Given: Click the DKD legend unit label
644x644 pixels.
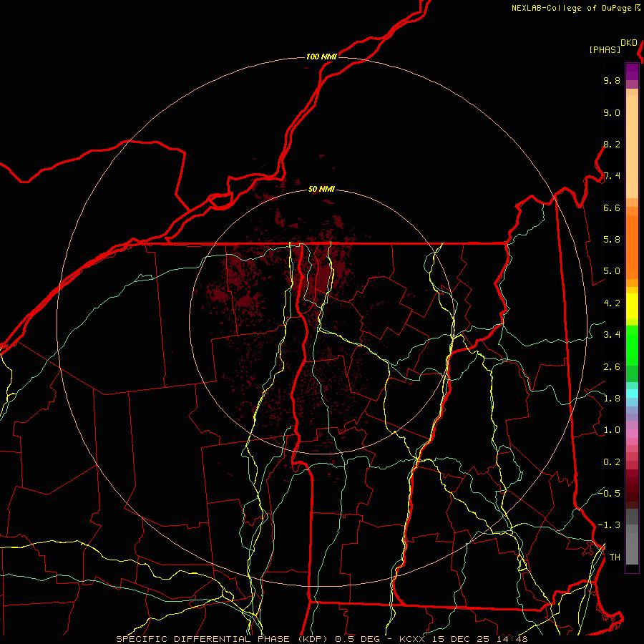Looking at the screenshot, I should point(629,43).
